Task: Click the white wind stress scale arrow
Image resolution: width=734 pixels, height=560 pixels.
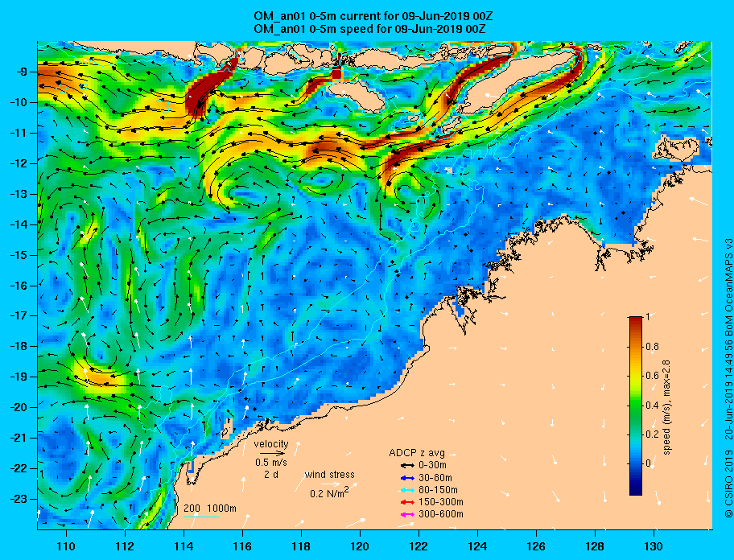Action: coord(331,484)
